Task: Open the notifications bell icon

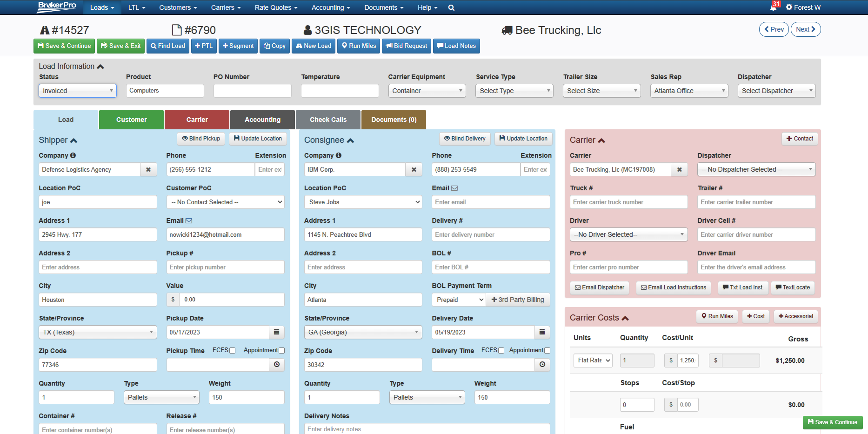Action: click(x=773, y=7)
